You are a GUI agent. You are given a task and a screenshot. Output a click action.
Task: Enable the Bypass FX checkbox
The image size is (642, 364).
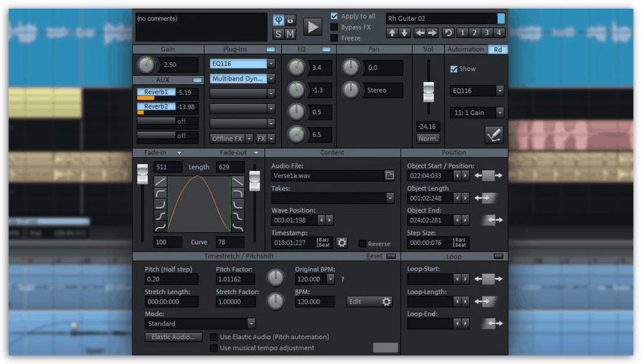coord(335,27)
